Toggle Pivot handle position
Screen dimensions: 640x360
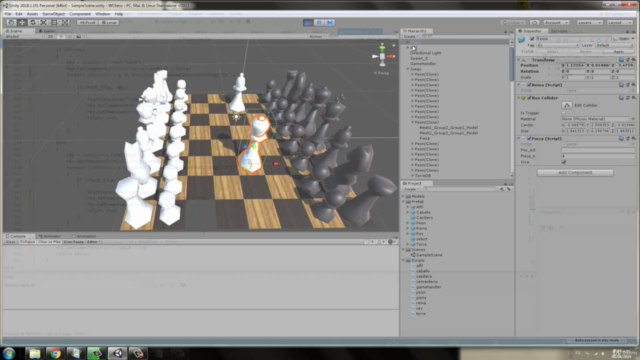click(x=87, y=22)
